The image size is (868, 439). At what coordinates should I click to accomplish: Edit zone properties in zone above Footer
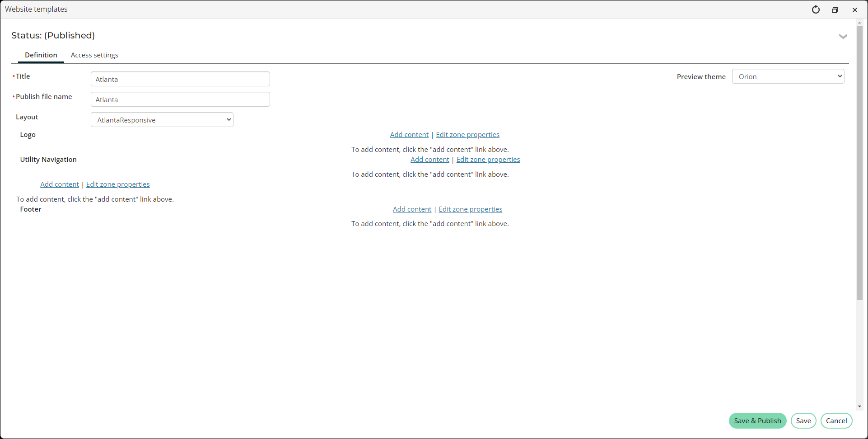118,184
